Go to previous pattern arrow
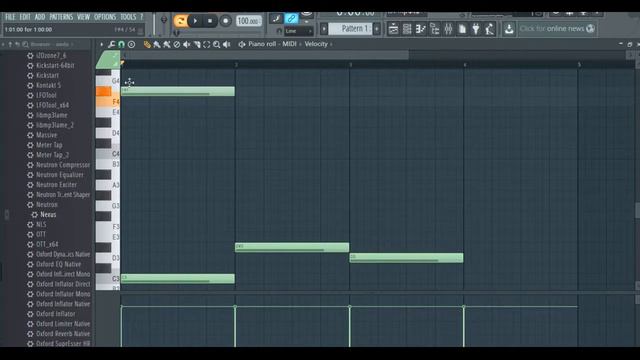Viewport: 640px width, 360px height. pos(324,29)
